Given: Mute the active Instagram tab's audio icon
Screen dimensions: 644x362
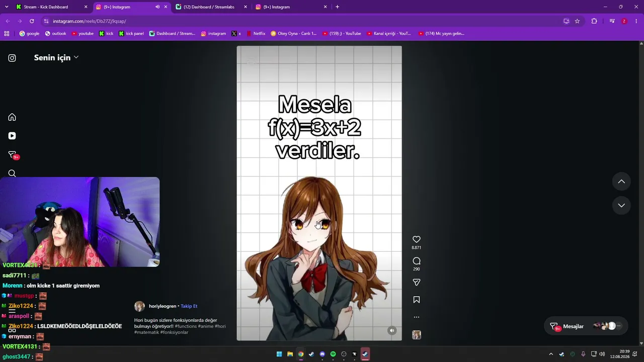Looking at the screenshot, I should [157, 7].
